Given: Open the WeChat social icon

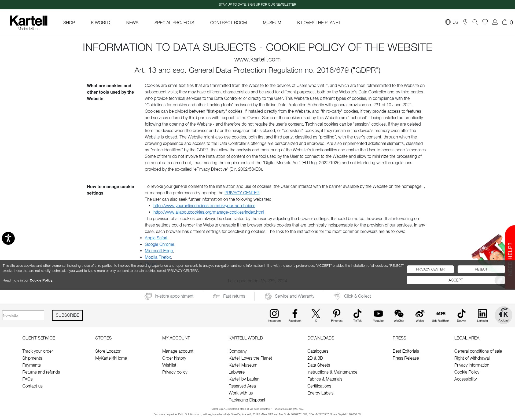Looking at the screenshot, I should (x=399, y=315).
